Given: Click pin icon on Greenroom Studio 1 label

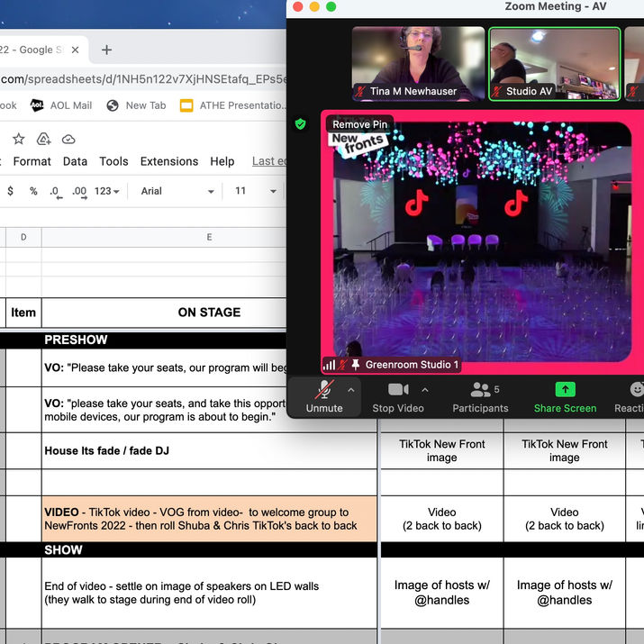Looking at the screenshot, I should (x=356, y=364).
